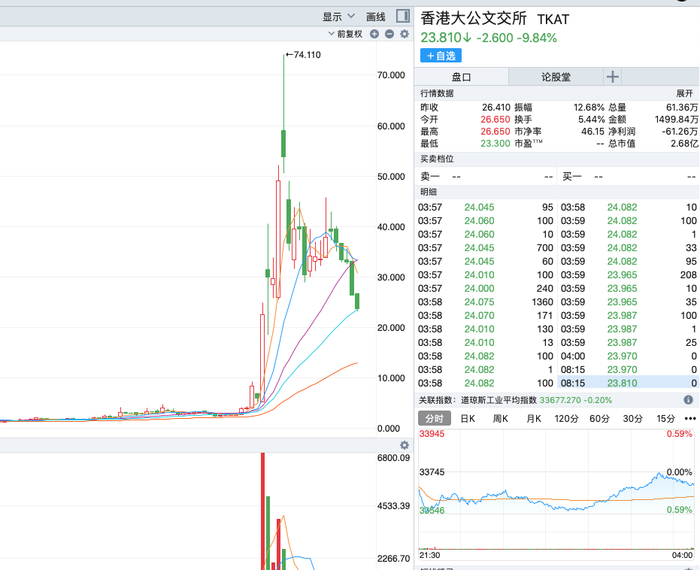Click the 道琼斯工业平均指数 related index link
Viewport: 700px width, 570px height.
pyautogui.click(x=498, y=400)
